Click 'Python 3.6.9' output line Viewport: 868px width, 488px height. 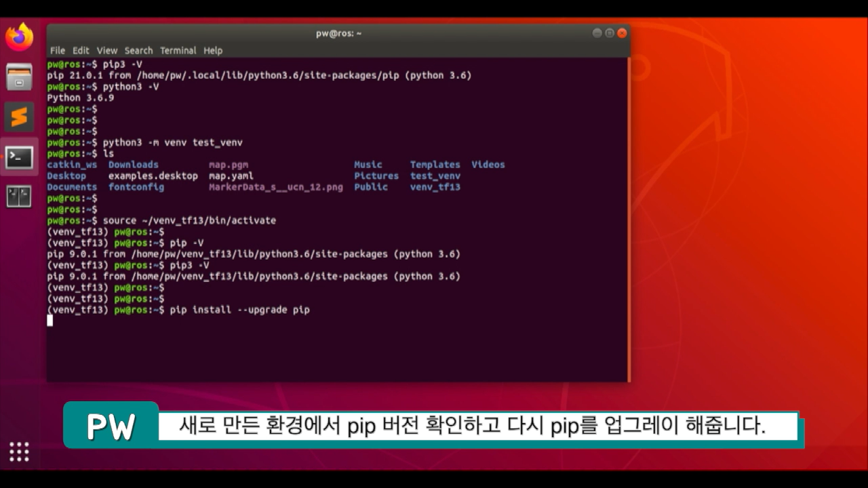coord(81,98)
